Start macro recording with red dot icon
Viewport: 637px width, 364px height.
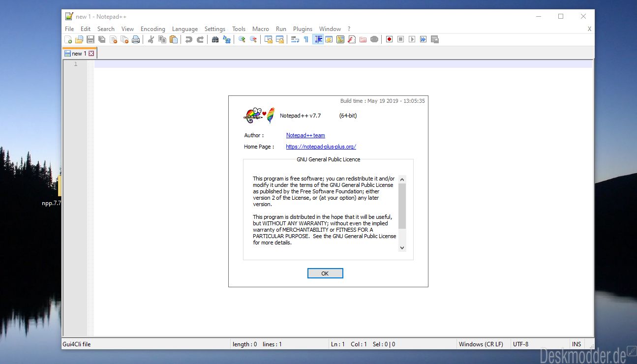pos(390,39)
